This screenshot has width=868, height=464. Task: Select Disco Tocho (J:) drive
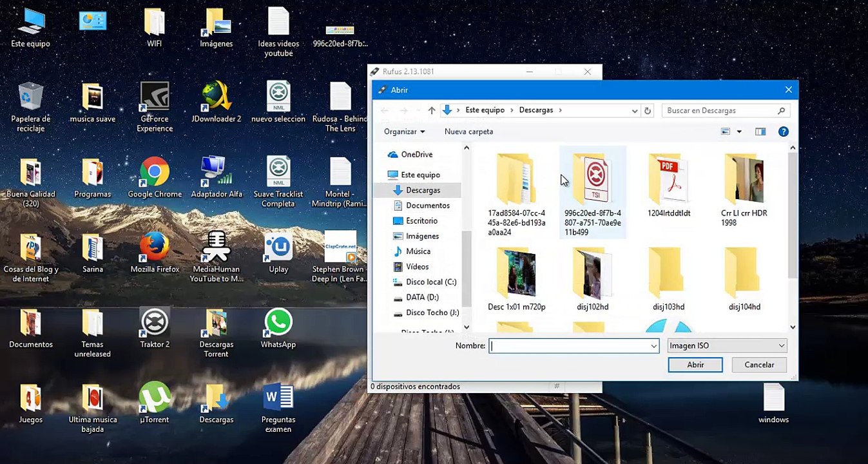click(x=432, y=313)
